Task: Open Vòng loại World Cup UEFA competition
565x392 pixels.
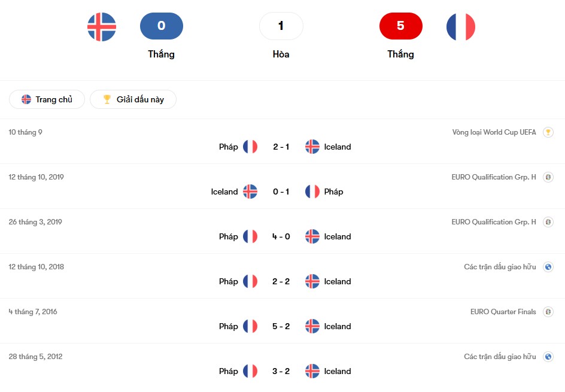Action: coord(494,132)
